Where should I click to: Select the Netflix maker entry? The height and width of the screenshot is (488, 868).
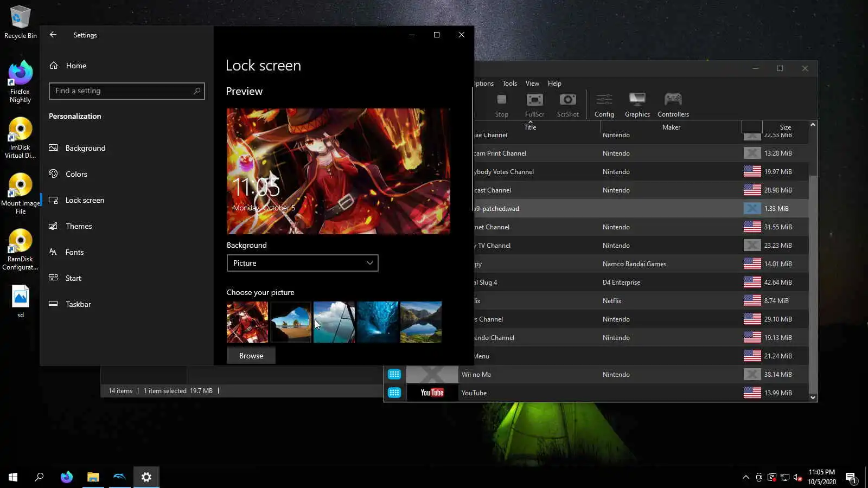(x=612, y=301)
